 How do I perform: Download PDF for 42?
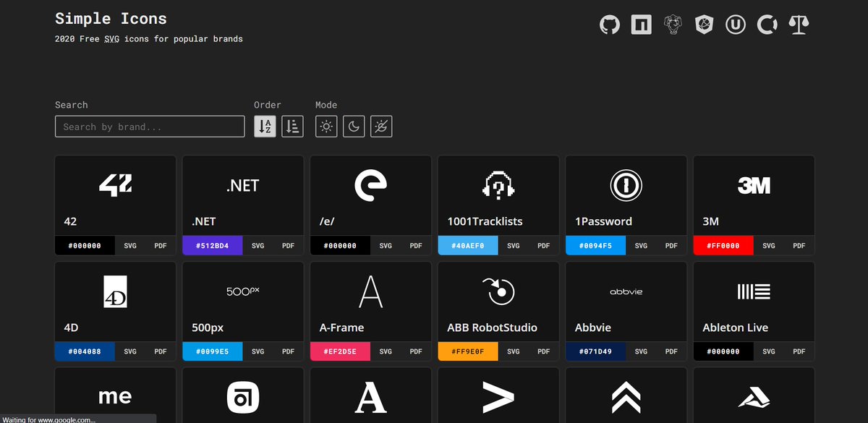161,246
